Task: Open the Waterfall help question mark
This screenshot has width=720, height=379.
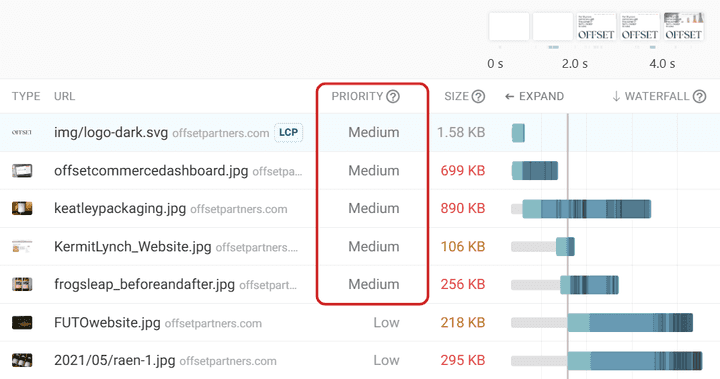Action: click(699, 96)
